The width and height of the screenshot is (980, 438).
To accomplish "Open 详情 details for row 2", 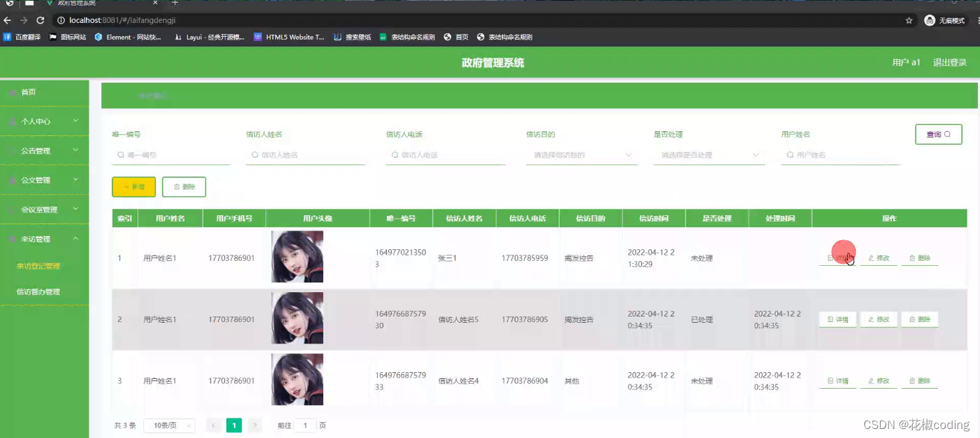I will [837, 319].
